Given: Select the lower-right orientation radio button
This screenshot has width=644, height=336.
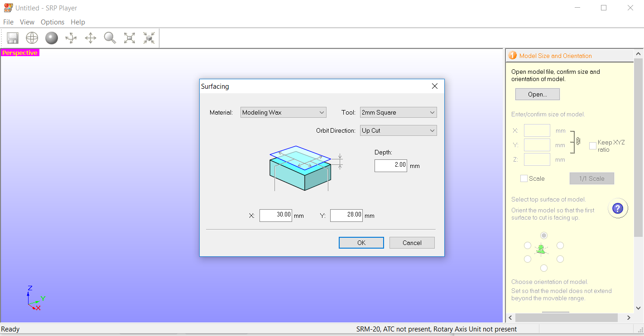Looking at the screenshot, I should 560,259.
